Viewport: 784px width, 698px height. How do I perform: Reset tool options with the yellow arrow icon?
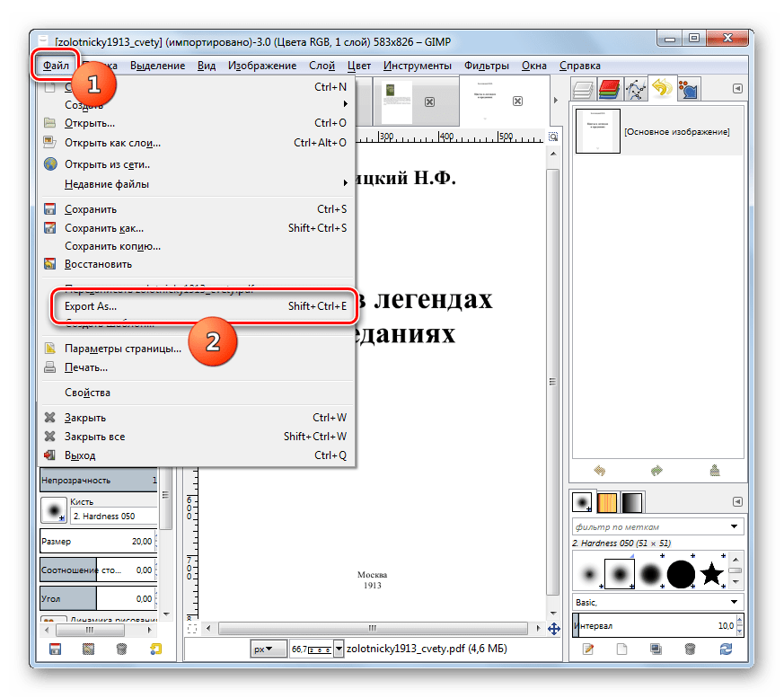(x=155, y=649)
